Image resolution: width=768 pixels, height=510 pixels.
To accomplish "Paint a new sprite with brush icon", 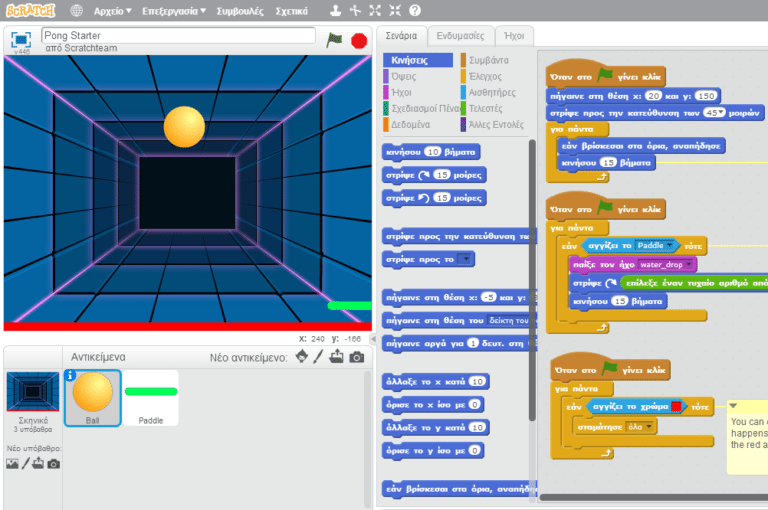I will 319,357.
